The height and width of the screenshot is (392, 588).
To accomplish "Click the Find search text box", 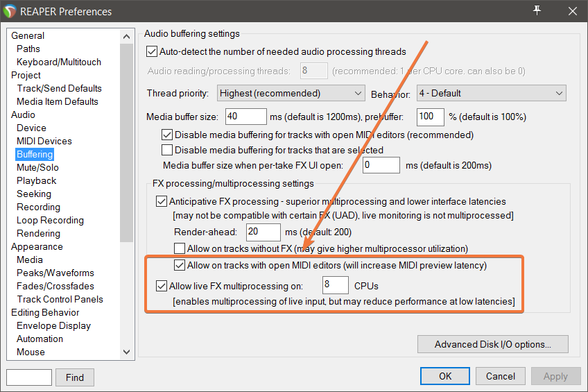I will tap(29, 377).
